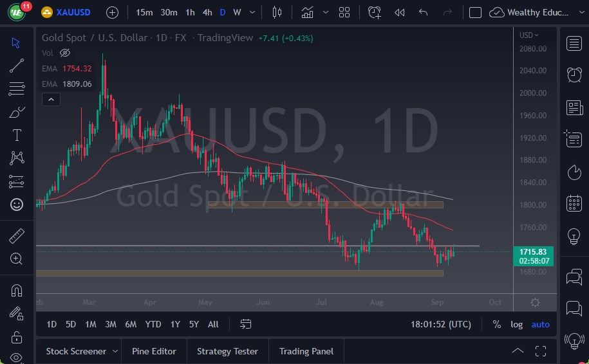Image resolution: width=589 pixels, height=364 pixels.
Task: Create an alert with clock-plus icon
Action: click(375, 12)
